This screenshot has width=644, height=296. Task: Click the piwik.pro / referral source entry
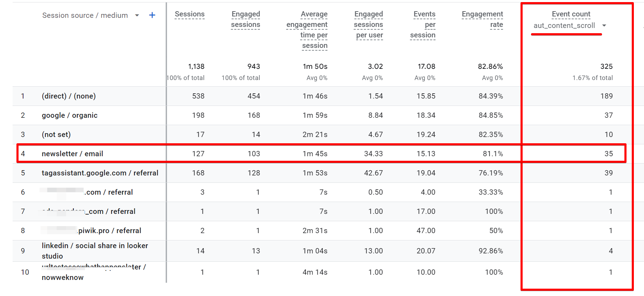(91, 231)
